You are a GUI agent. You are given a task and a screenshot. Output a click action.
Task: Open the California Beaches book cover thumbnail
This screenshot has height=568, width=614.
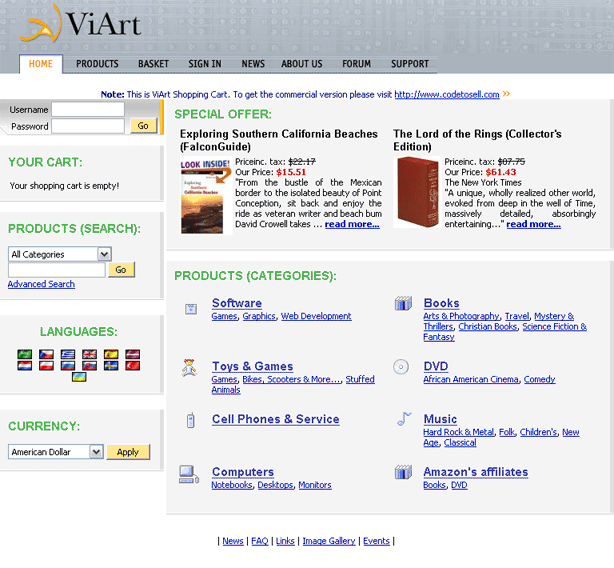[x=206, y=195]
